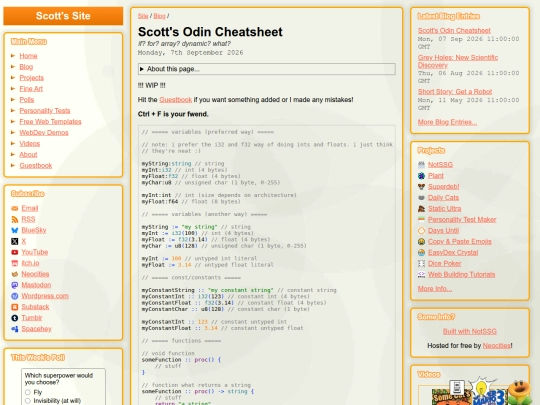
Task: Open Short Story: Get a Robot entry
Action: click(455, 92)
